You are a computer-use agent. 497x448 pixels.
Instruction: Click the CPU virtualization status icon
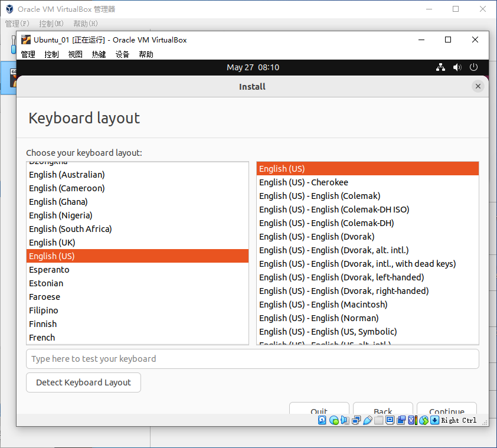pyautogui.click(x=413, y=420)
